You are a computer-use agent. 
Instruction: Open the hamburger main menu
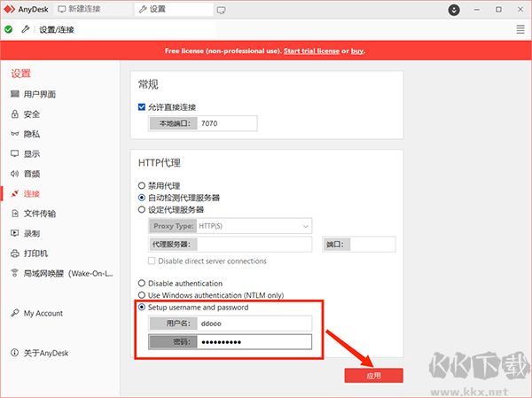click(520, 29)
